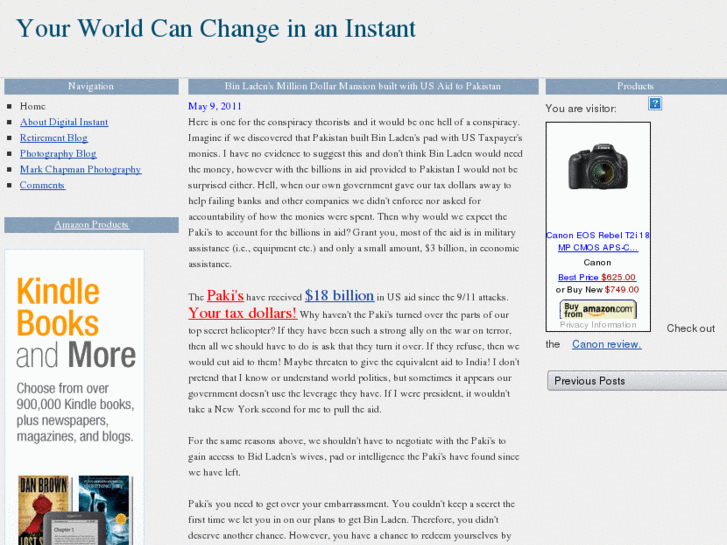Viewport: 727px width, 545px height.
Task: Click the 'Canon' brand name under product
Action: [597, 263]
